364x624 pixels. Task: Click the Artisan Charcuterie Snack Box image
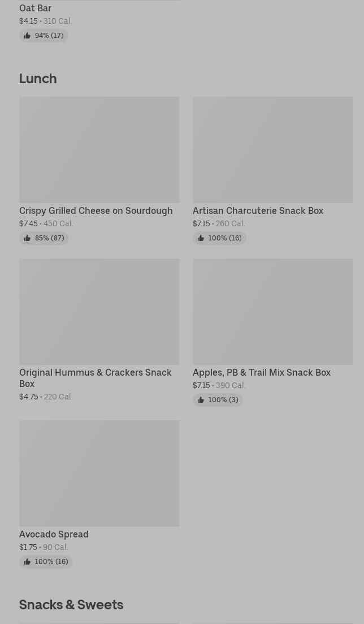click(272, 149)
